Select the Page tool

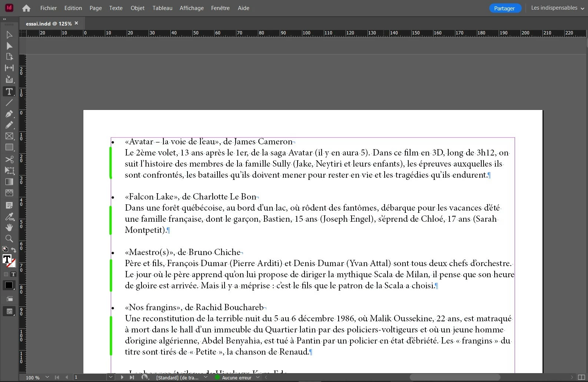pos(9,57)
